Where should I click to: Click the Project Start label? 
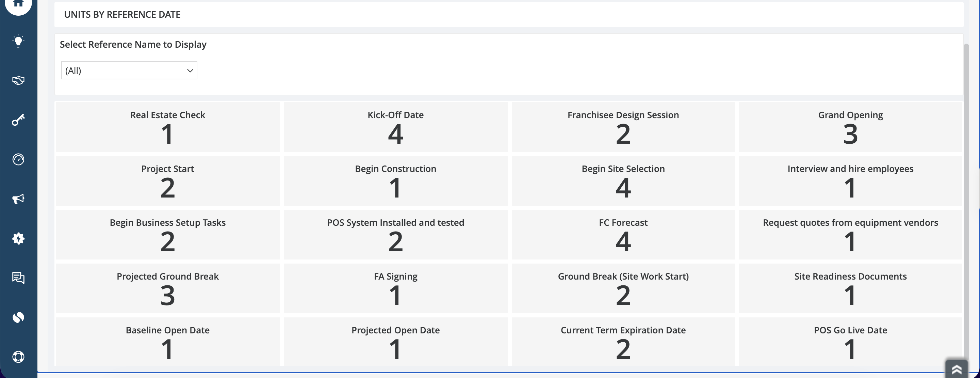[167, 169]
